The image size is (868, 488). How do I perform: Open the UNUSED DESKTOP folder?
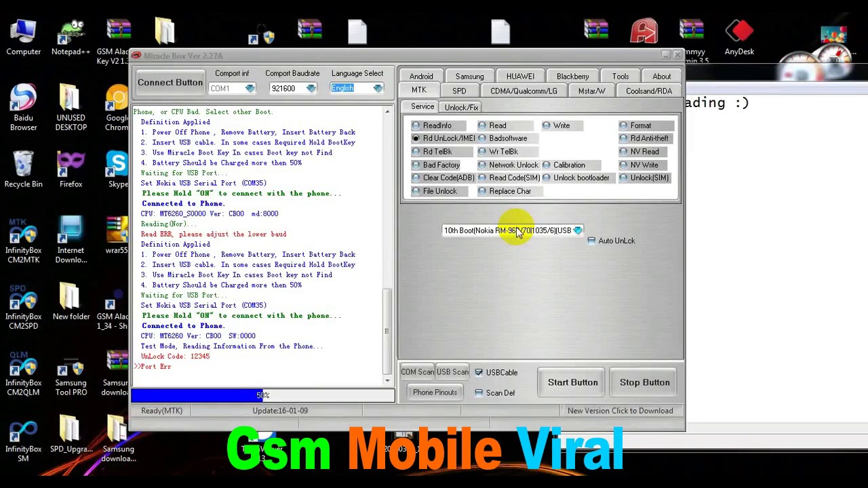coord(71,107)
